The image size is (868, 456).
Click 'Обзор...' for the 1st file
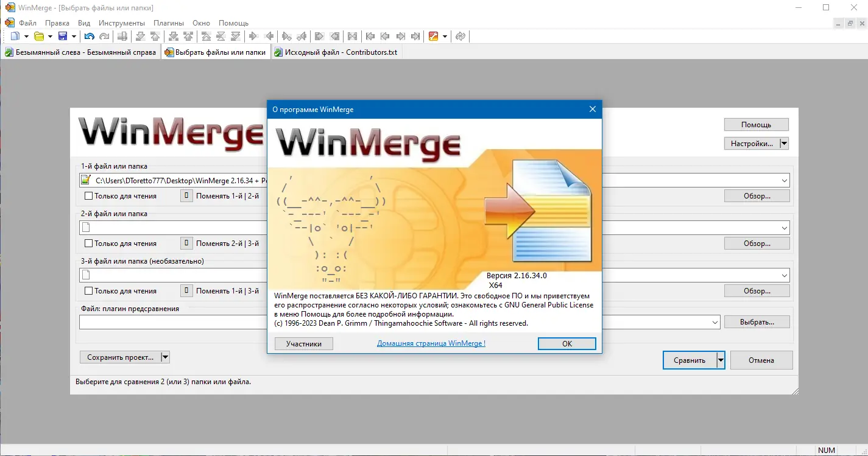click(x=757, y=196)
